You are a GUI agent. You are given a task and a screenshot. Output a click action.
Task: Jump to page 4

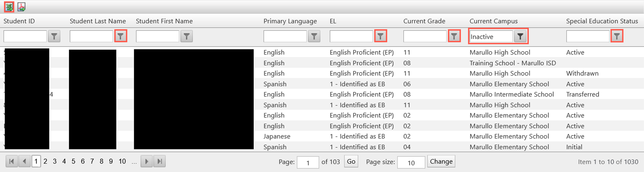(x=64, y=161)
